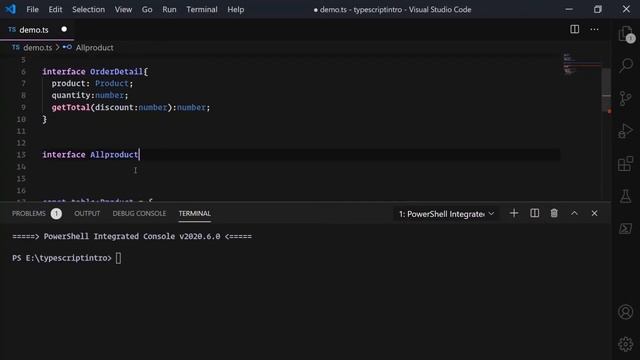
Task: Click demo.ts in the breadcrumb
Action: (38, 48)
